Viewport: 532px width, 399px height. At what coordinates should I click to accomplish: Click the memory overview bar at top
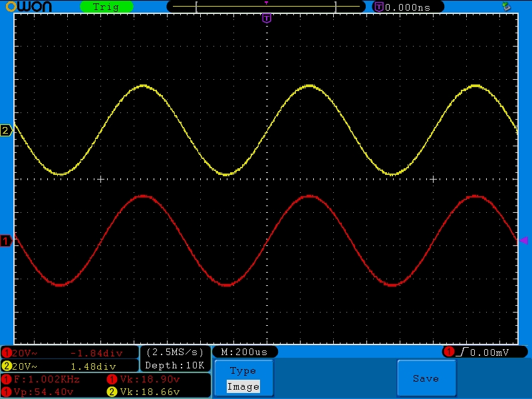click(x=266, y=7)
